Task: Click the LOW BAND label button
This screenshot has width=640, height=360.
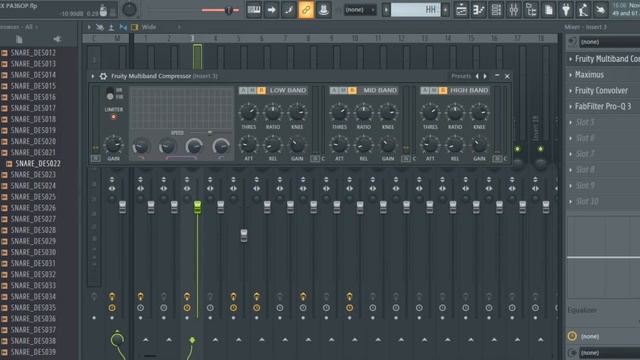Action: point(288,90)
